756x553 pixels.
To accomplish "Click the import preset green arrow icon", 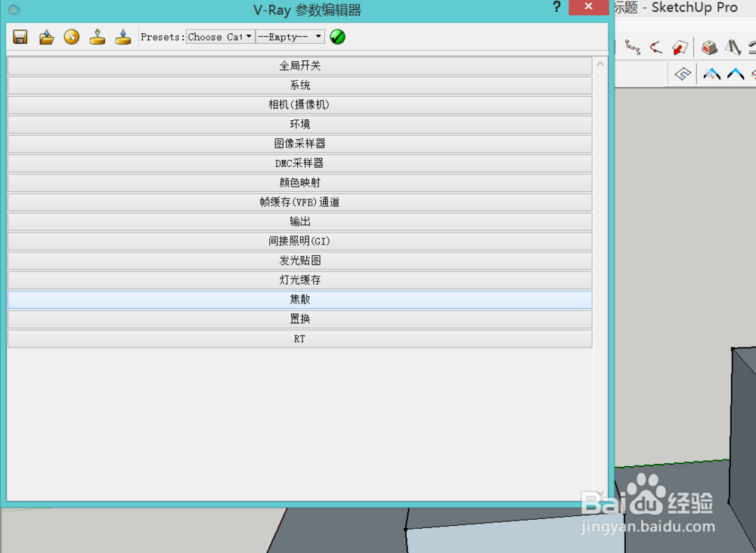I will pos(98,37).
